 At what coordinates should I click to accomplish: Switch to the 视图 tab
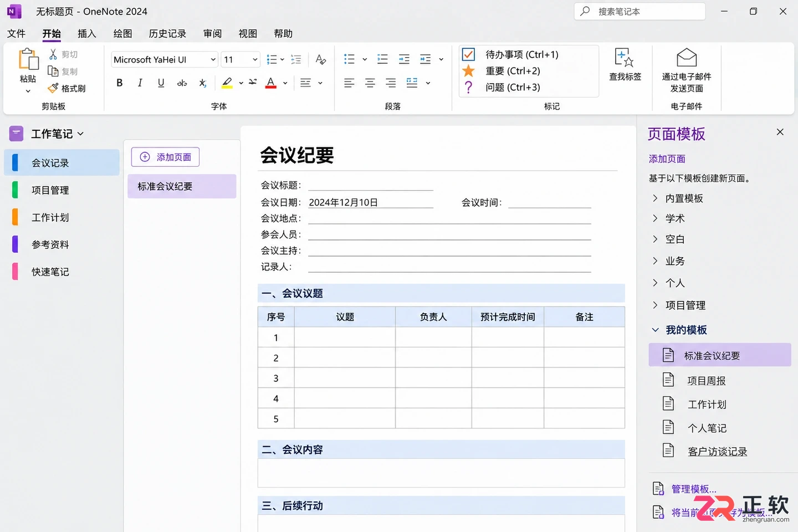point(248,33)
